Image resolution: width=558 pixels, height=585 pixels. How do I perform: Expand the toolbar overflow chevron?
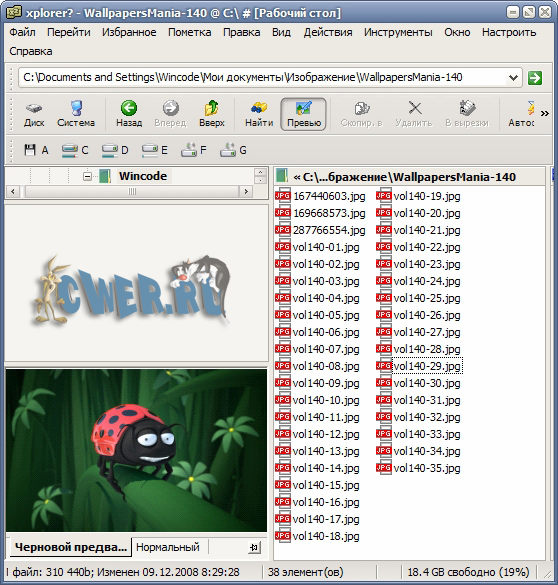click(545, 113)
